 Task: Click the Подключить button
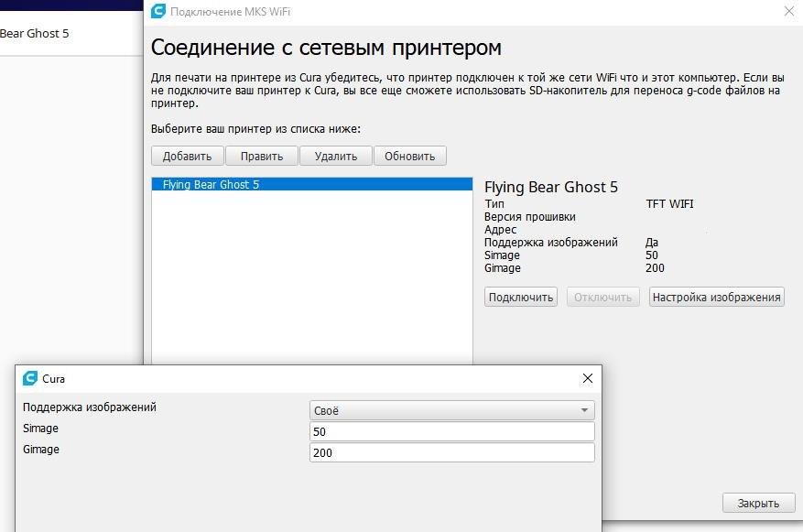521,297
